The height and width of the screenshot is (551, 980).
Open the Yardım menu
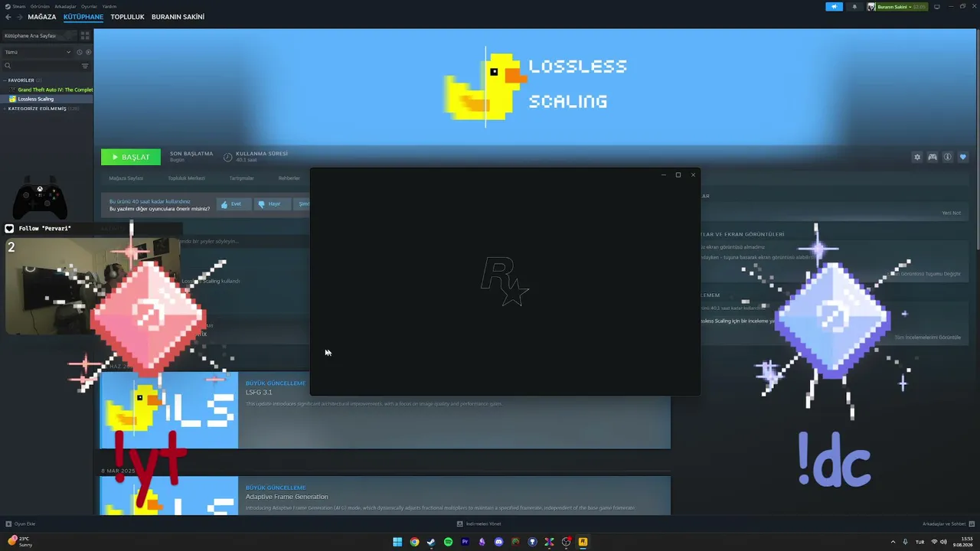(x=109, y=6)
